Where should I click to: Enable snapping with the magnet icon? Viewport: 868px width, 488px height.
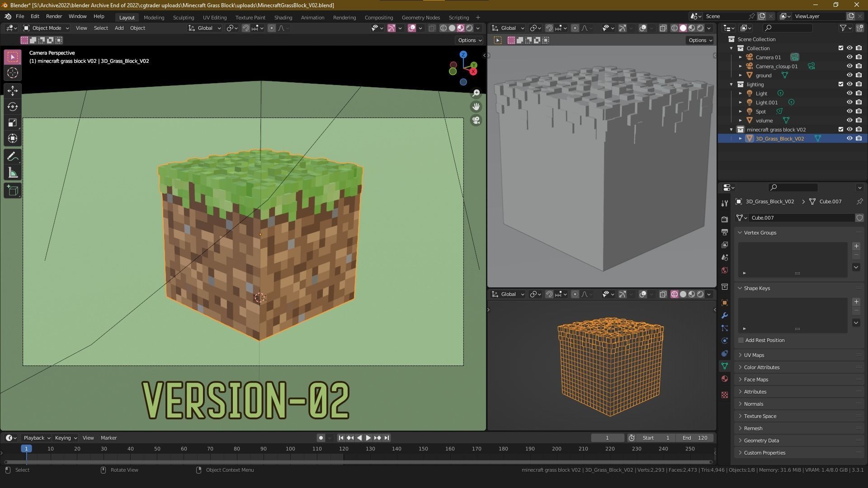pyautogui.click(x=245, y=28)
